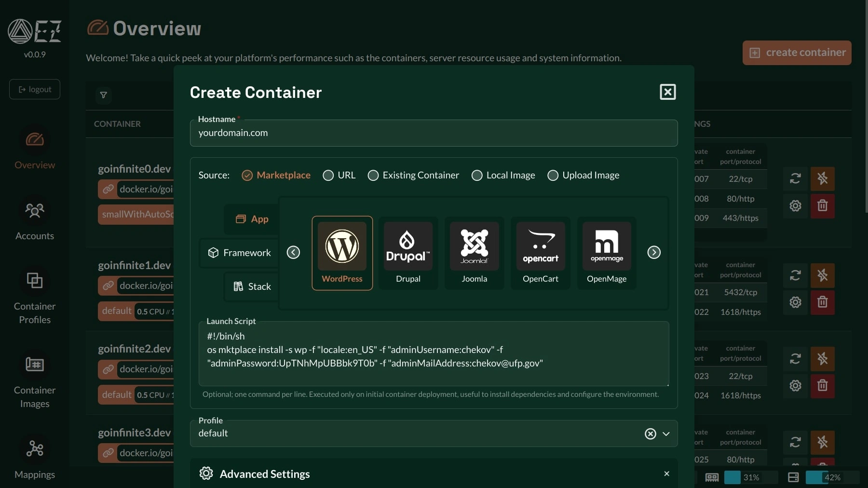Select Existing Container as source

373,176
